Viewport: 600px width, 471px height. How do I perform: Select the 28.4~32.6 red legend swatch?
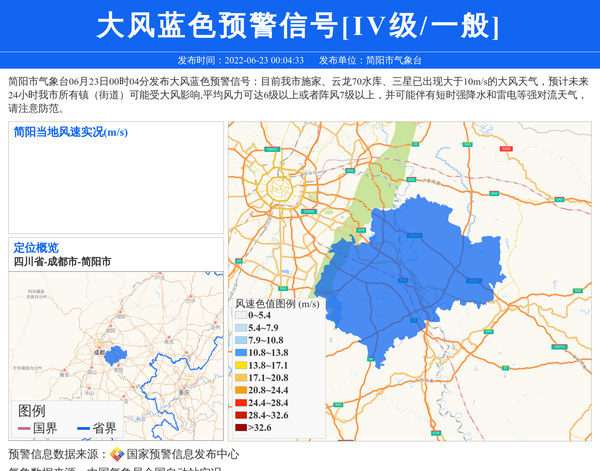pos(240,415)
